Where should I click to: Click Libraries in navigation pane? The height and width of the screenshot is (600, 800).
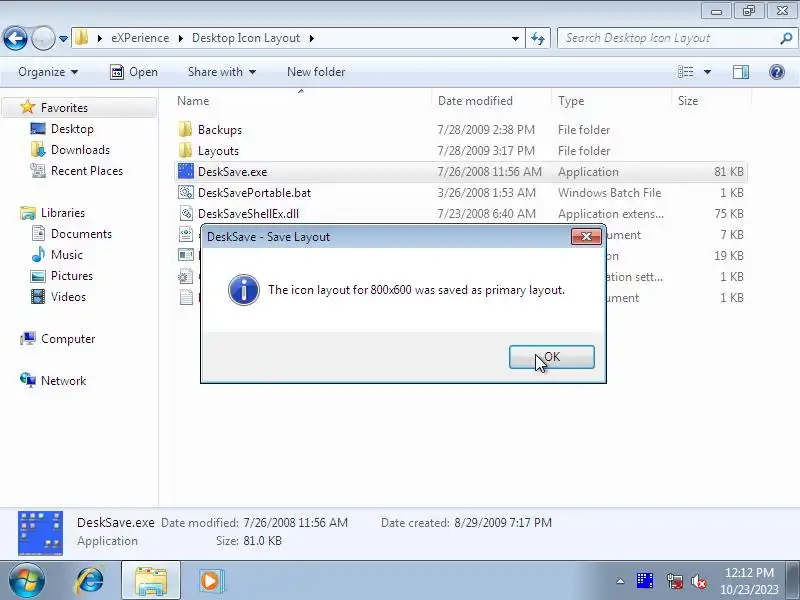[62, 213]
